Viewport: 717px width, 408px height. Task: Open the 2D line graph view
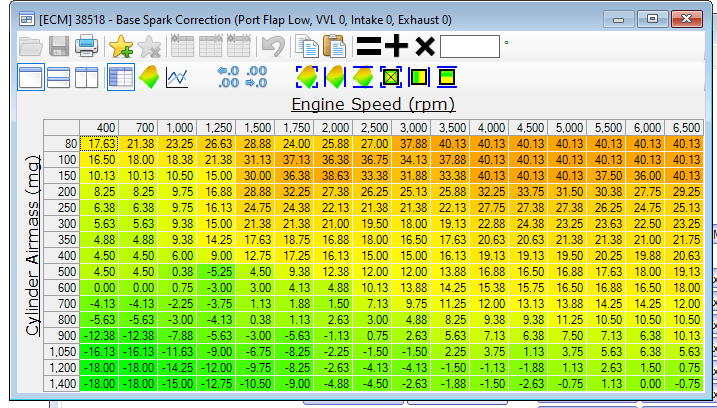coord(177,77)
